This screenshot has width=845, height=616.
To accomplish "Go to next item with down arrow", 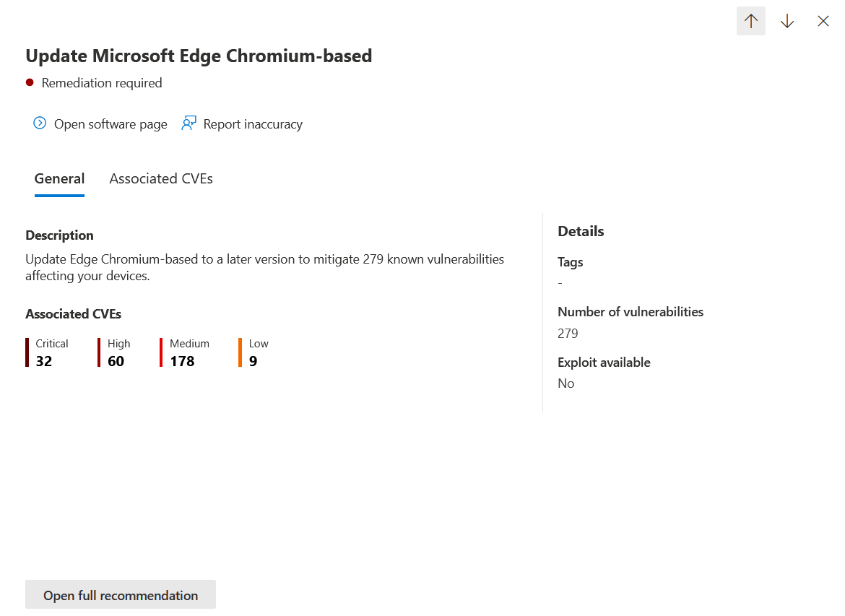I will tap(786, 21).
